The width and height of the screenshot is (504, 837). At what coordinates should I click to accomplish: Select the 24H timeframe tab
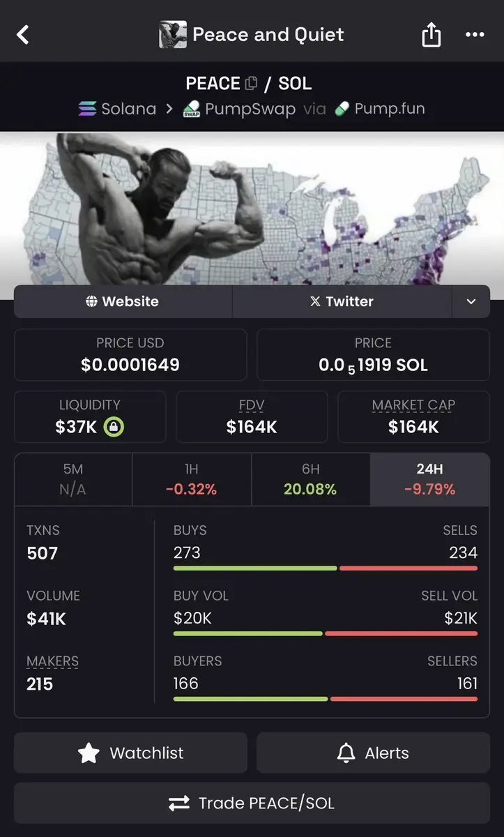click(x=429, y=479)
